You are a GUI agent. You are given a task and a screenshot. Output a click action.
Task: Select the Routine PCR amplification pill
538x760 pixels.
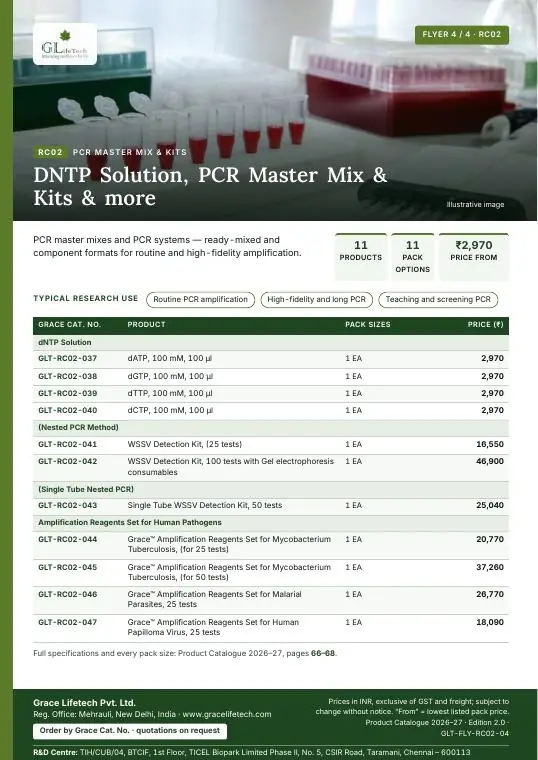tap(200, 300)
